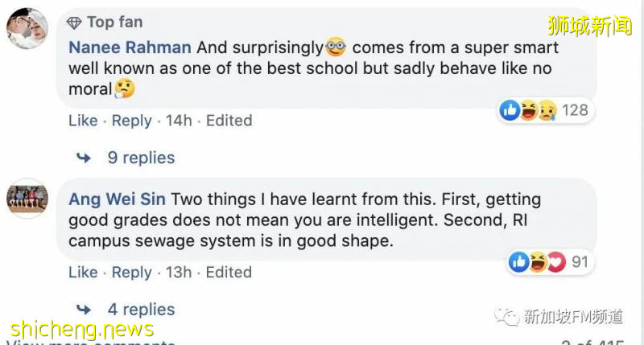View edit history of Nanee Rahman's comment

click(229, 121)
